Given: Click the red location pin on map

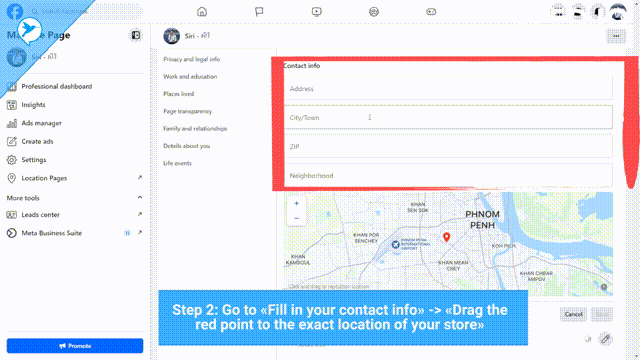Looking at the screenshot, I should click(x=447, y=237).
